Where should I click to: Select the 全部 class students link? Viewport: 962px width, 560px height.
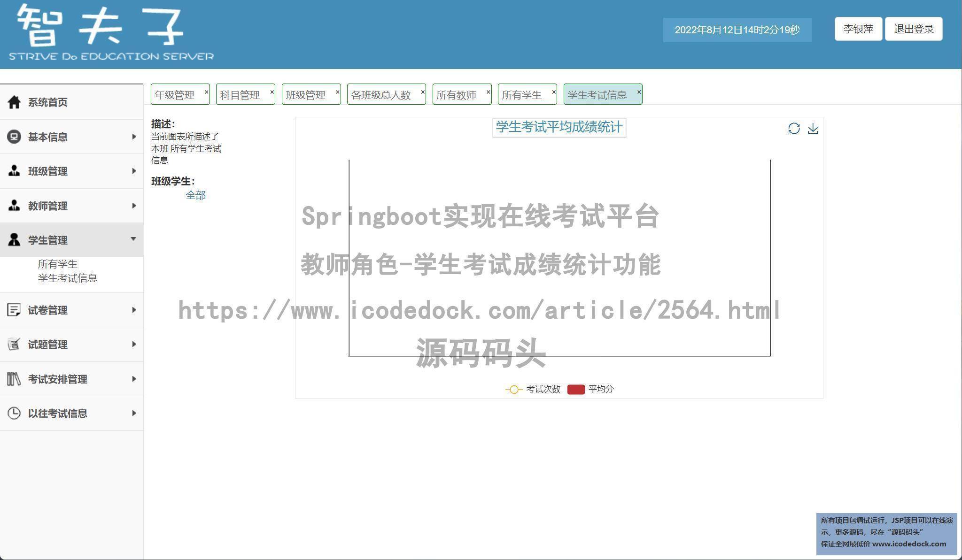pos(195,195)
